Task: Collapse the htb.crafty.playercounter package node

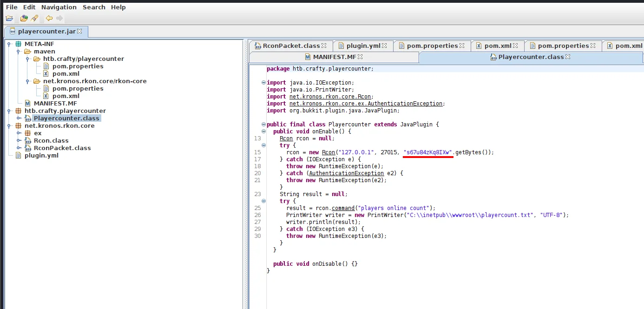Action: click(x=10, y=111)
